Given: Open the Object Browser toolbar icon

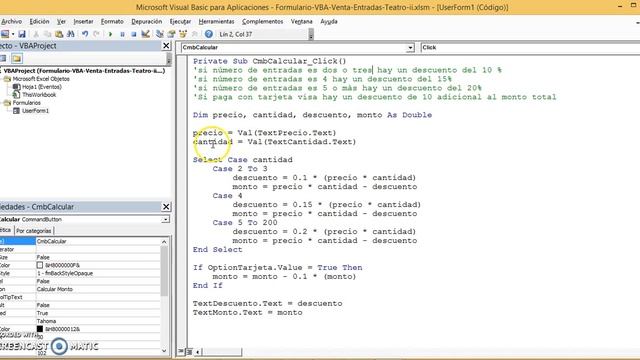Looking at the screenshot, I should tap(183, 34).
